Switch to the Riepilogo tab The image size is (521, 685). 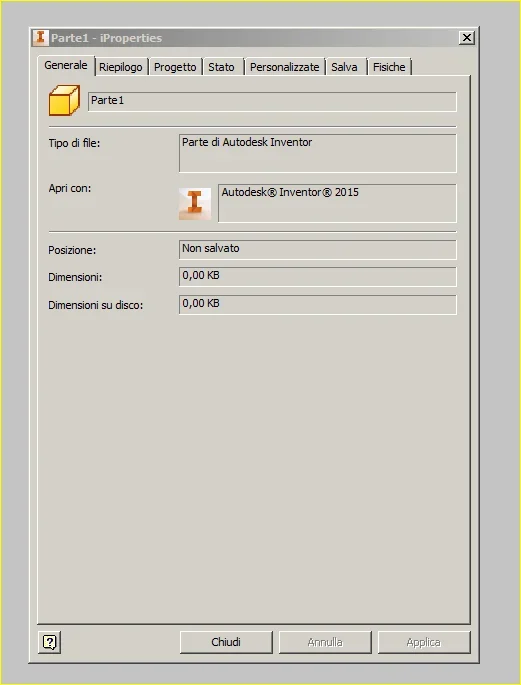tap(121, 67)
